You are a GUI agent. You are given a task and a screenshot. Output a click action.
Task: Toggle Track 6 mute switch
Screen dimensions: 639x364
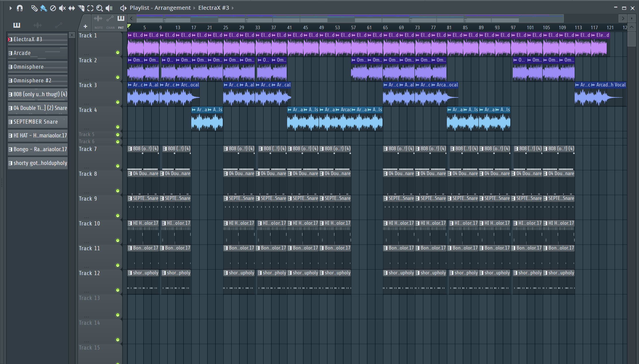click(118, 142)
